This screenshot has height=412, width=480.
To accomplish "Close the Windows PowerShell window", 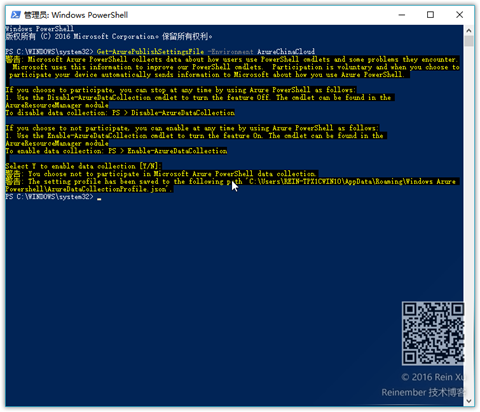I will [x=459, y=15].
